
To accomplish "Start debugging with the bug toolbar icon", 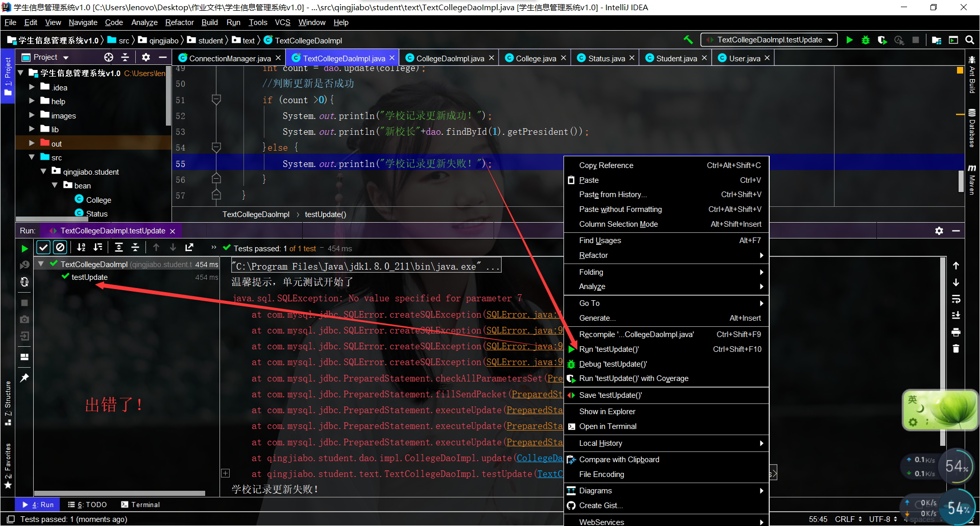I will 866,40.
